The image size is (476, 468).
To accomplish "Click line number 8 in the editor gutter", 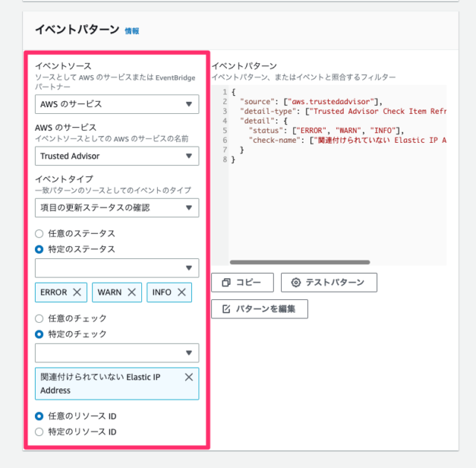I will point(225,159).
